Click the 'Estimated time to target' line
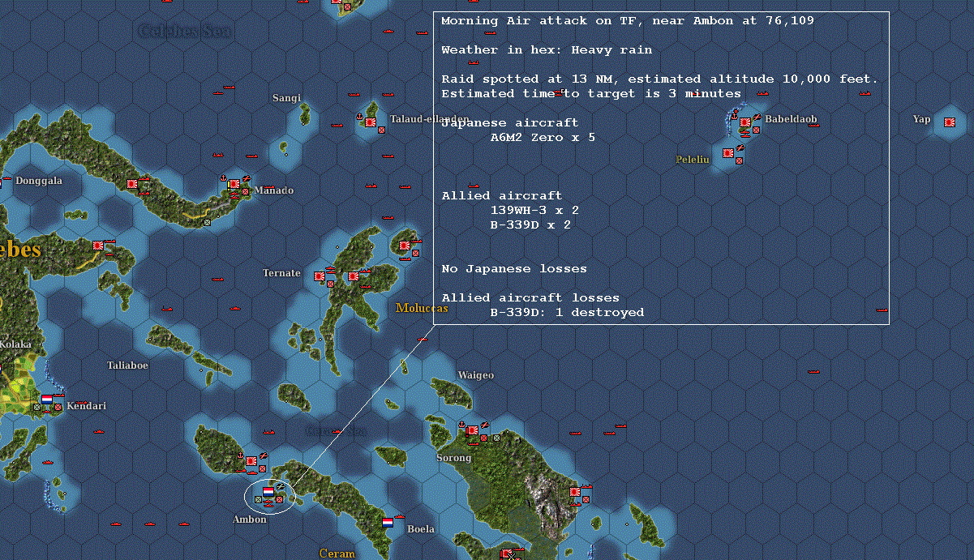 coord(591,93)
